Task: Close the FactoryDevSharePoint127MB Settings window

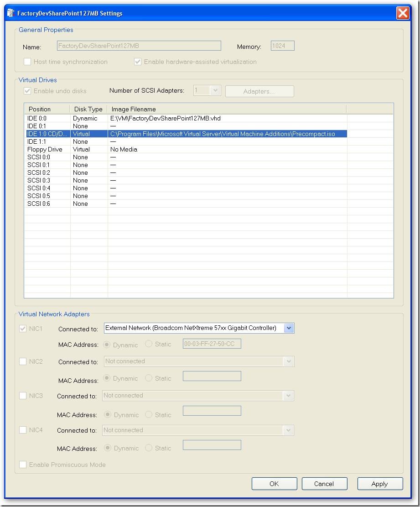Action: tap(403, 13)
